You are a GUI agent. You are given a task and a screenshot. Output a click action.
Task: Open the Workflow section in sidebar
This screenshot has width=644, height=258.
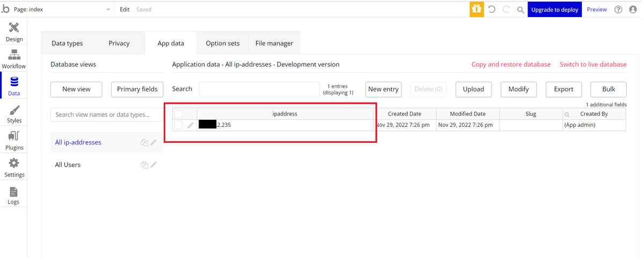click(x=14, y=59)
